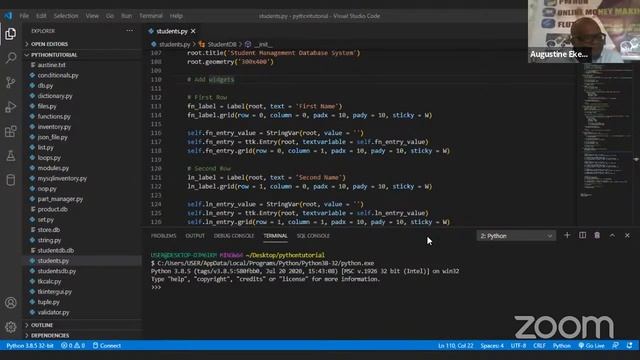Select the students.py editor tab

172,31
